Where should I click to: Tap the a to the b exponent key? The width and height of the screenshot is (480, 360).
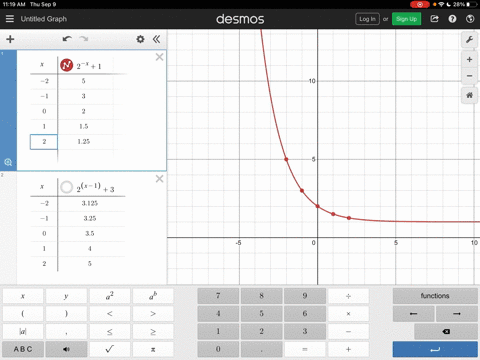coord(153,296)
